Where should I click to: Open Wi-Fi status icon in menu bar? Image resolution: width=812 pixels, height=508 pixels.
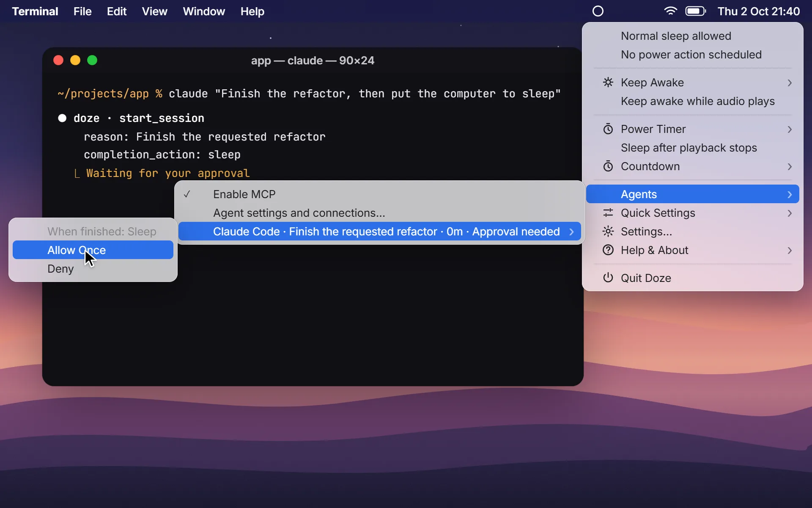pyautogui.click(x=670, y=11)
